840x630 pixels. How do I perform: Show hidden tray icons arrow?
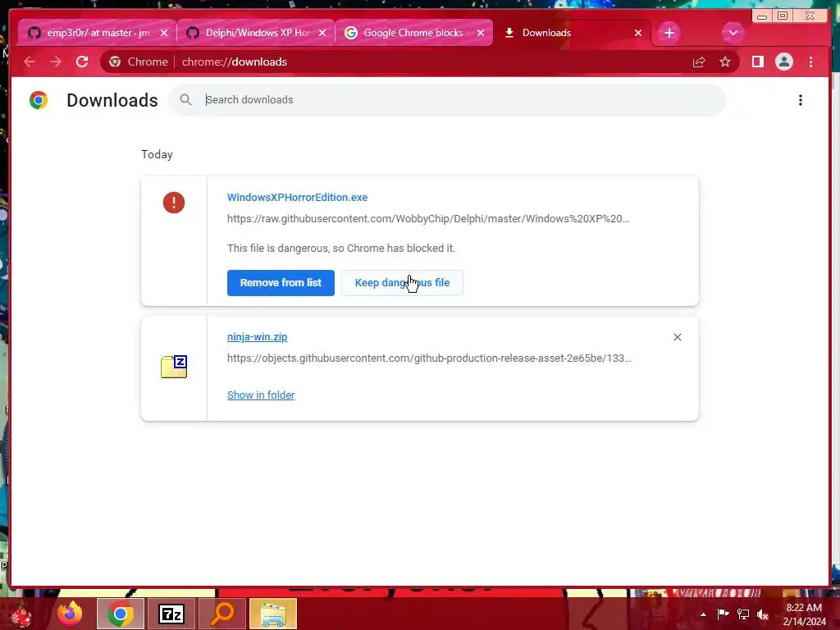click(x=703, y=614)
